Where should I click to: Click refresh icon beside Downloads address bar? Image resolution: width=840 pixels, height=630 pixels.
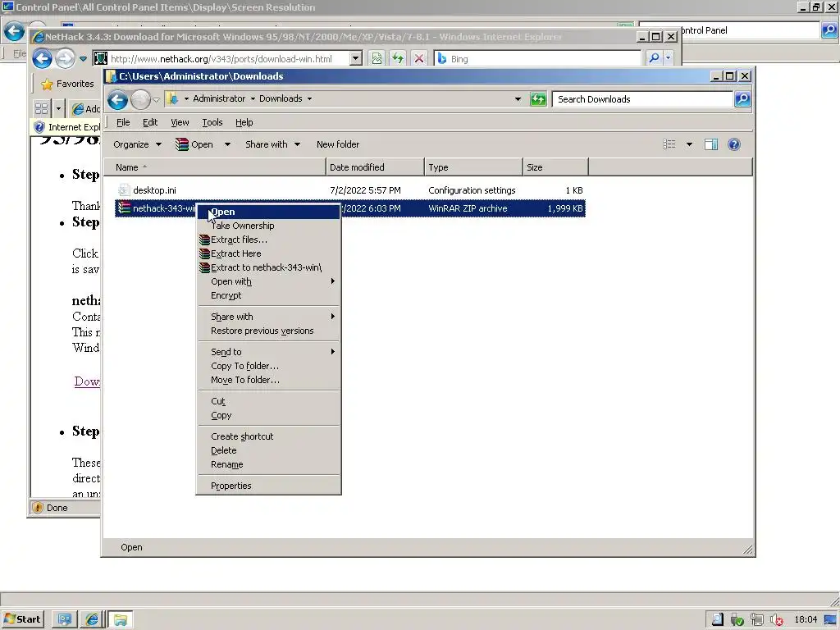pyautogui.click(x=538, y=99)
